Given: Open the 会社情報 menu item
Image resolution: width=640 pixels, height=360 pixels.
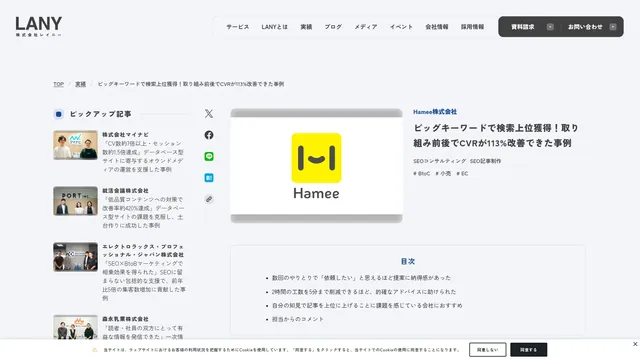Looking at the screenshot, I should [x=436, y=27].
